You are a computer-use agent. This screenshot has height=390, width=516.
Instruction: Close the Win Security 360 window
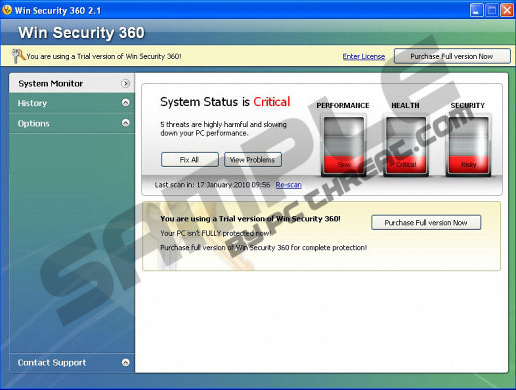507,10
